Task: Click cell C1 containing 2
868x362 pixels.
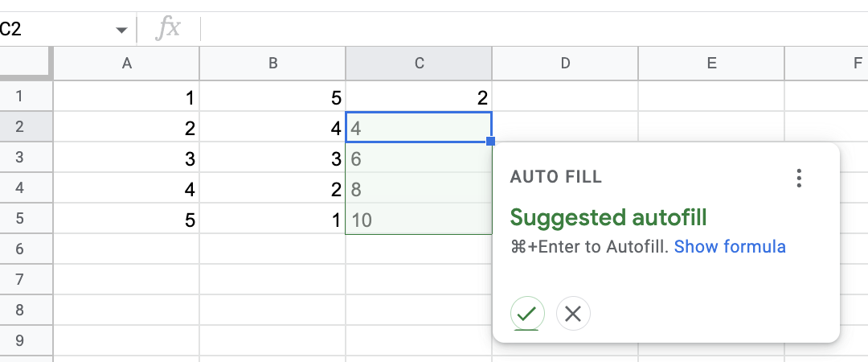Action: (419, 97)
